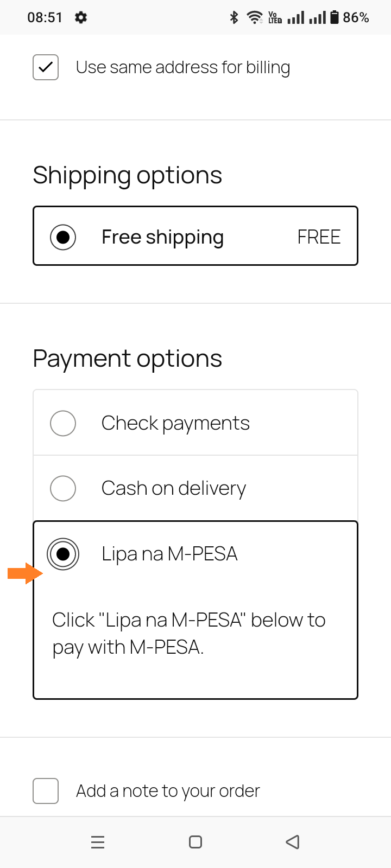Tap the Bluetooth icon in status bar
This screenshot has width=391, height=868.
click(x=234, y=17)
